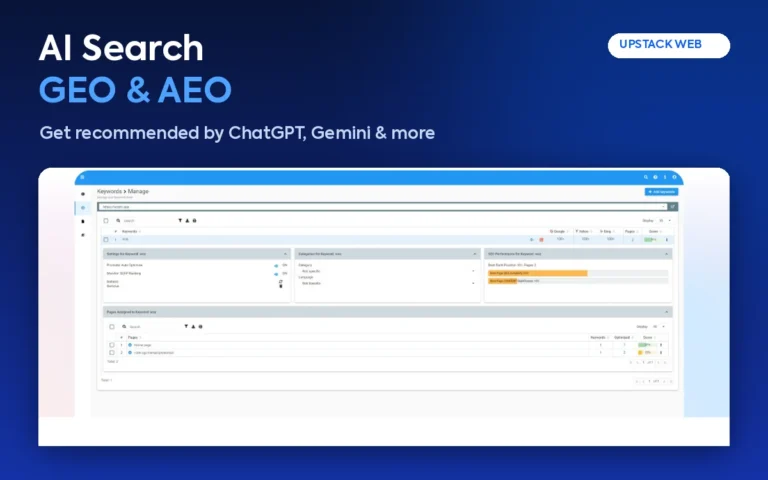The width and height of the screenshot is (768, 480).
Task: Click the download icon in the pages toolbar
Action: (x=193, y=326)
